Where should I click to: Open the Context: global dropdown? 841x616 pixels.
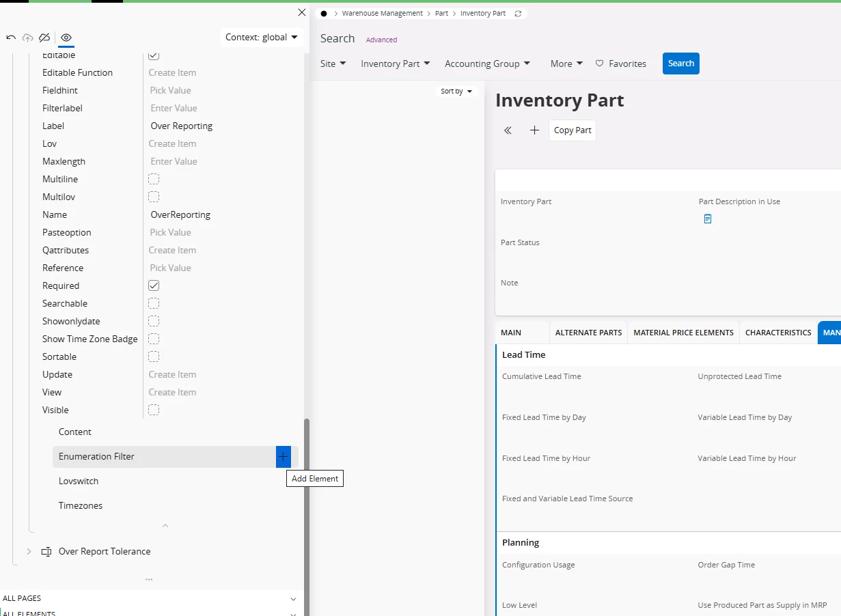(x=262, y=37)
